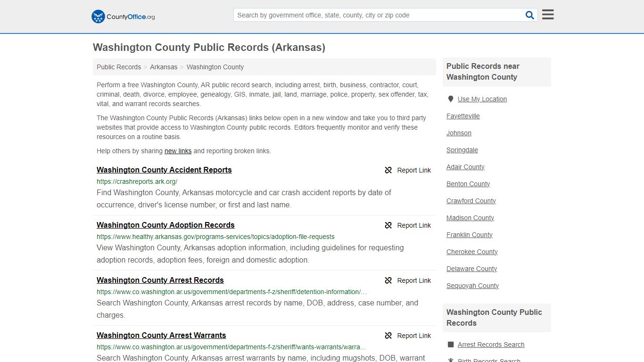This screenshot has width=644, height=362.
Task: Open Arkansas breadcrumb link
Action: pos(164,67)
